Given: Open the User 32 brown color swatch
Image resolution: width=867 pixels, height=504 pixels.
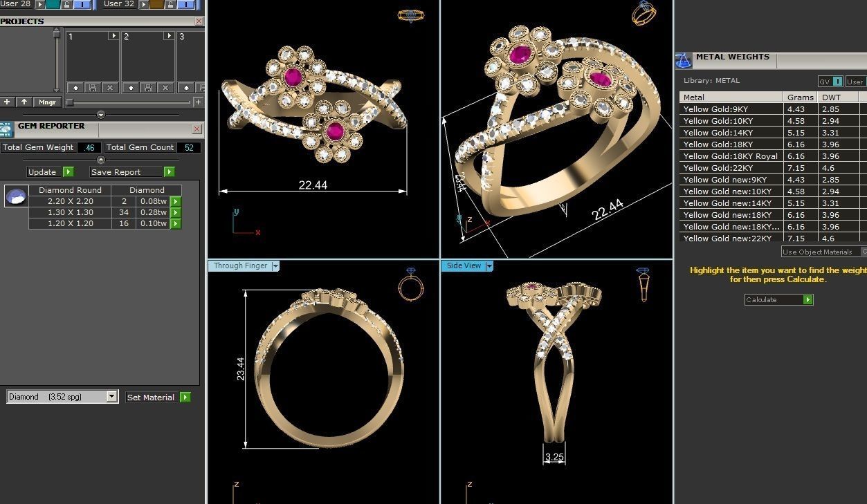Looking at the screenshot, I should pyautogui.click(x=156, y=4).
